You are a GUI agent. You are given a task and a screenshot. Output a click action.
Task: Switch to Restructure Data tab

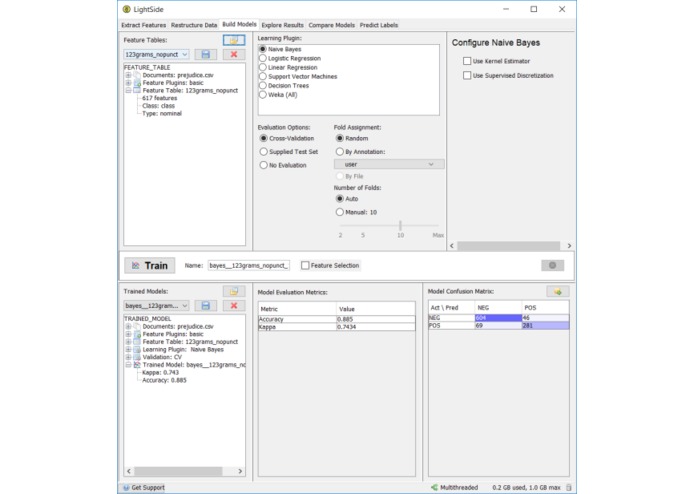(194, 25)
